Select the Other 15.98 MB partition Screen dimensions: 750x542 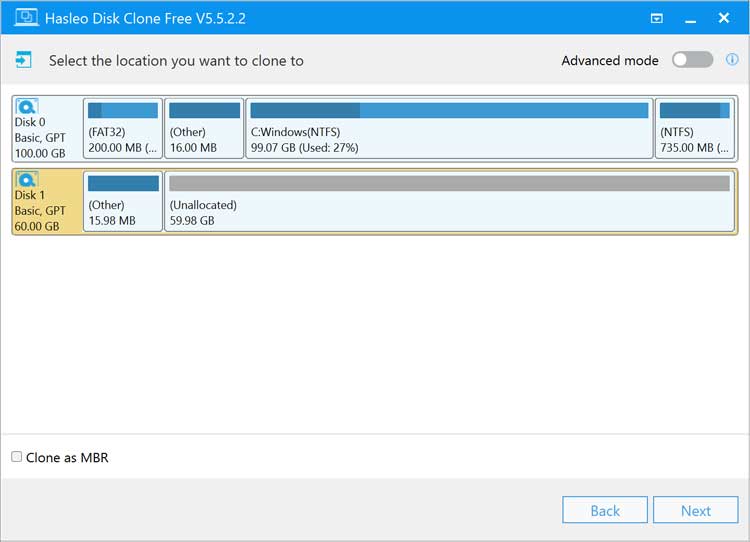click(123, 201)
